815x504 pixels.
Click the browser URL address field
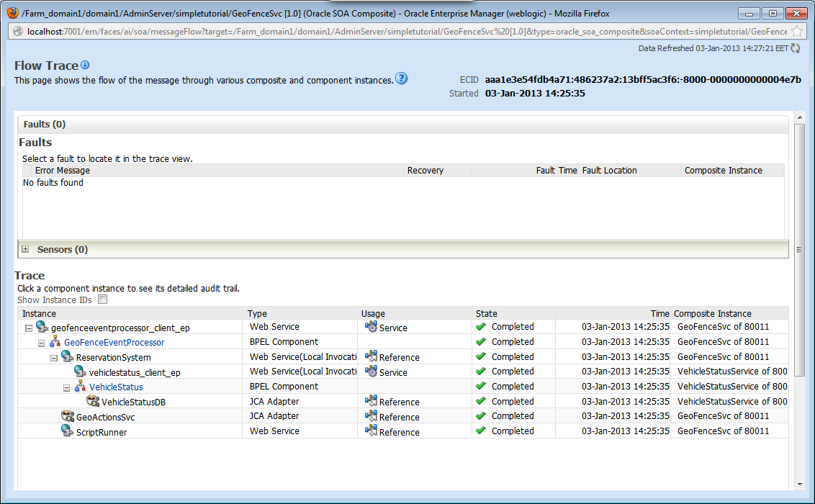pyautogui.click(x=407, y=32)
